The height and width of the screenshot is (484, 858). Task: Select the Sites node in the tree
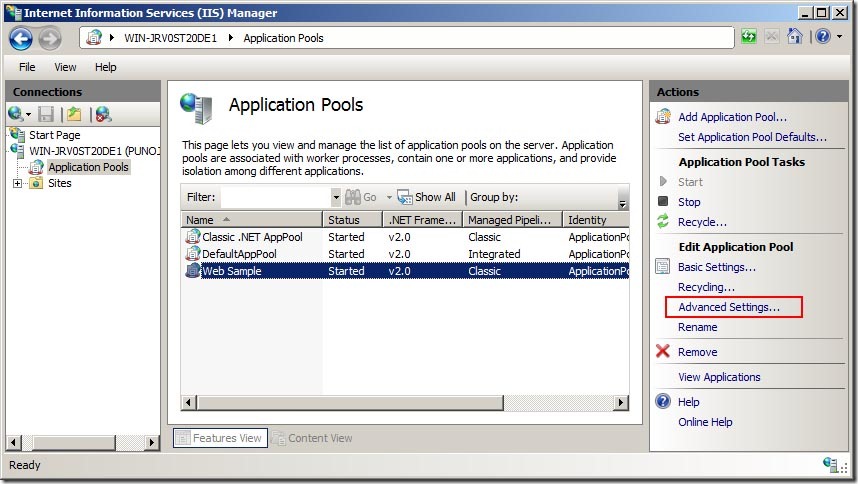click(60, 183)
